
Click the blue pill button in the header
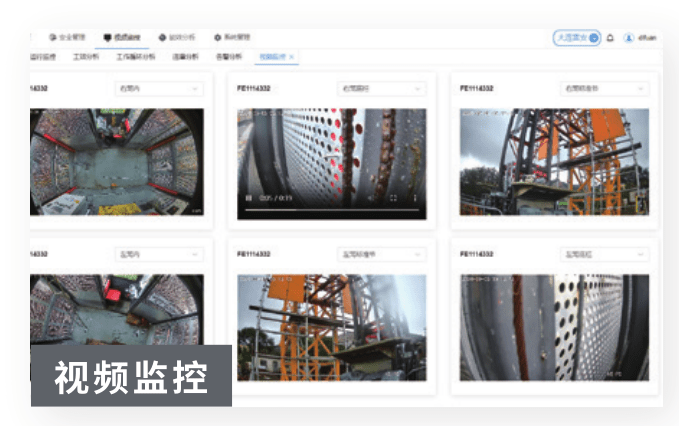[577, 38]
